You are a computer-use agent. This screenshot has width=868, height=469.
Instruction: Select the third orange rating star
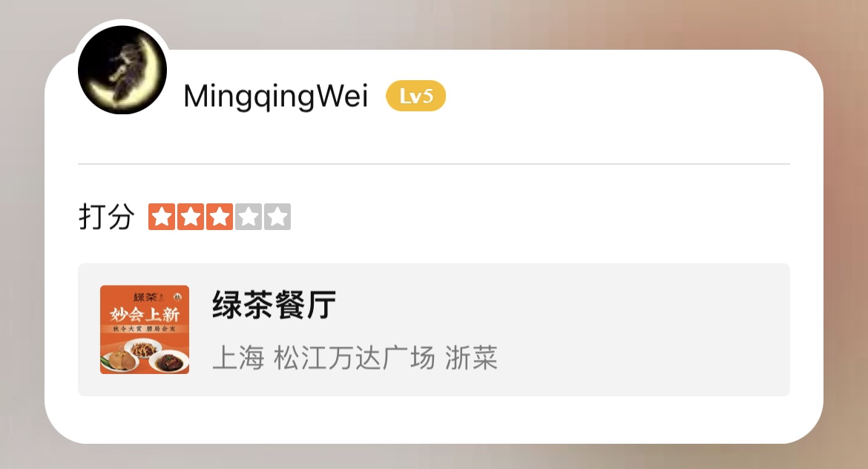[x=219, y=217]
